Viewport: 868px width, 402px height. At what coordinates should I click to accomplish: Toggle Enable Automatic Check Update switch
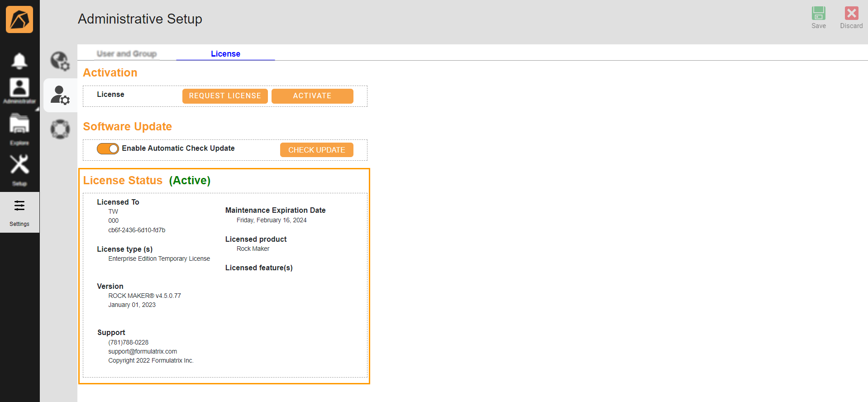(x=108, y=148)
